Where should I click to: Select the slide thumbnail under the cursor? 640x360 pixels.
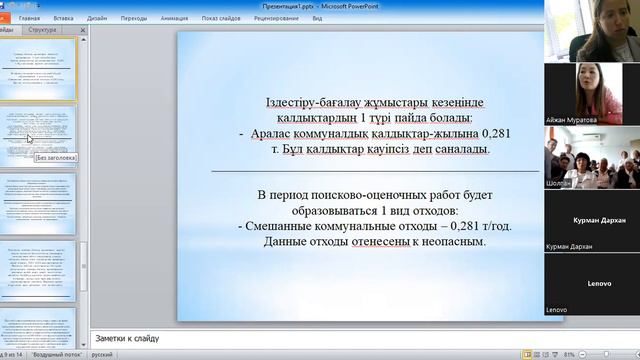tap(38, 136)
